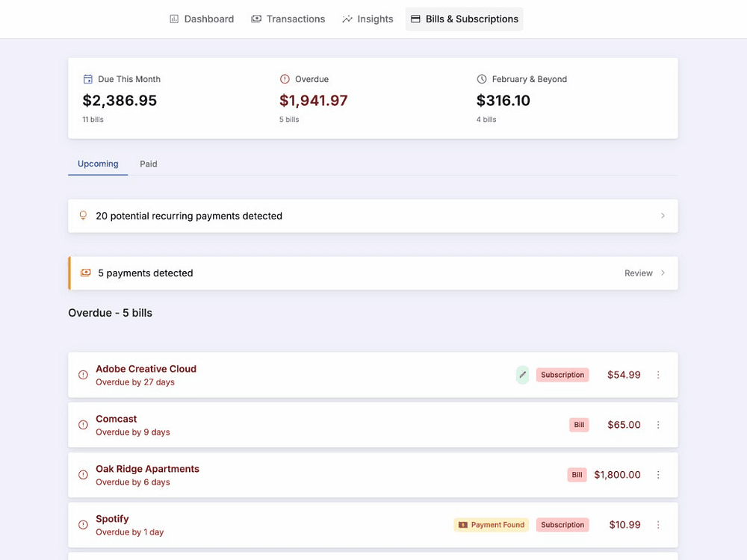747x560 pixels.
Task: Click the Subscription tag on Adobe Creative Cloud
Action: pos(562,375)
